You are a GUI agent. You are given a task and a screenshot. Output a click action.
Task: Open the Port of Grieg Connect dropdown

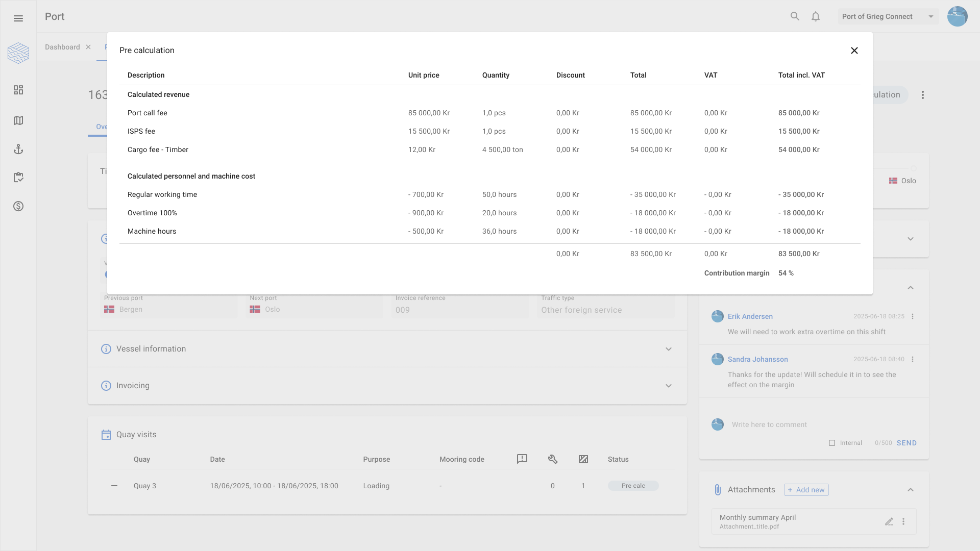(x=888, y=16)
